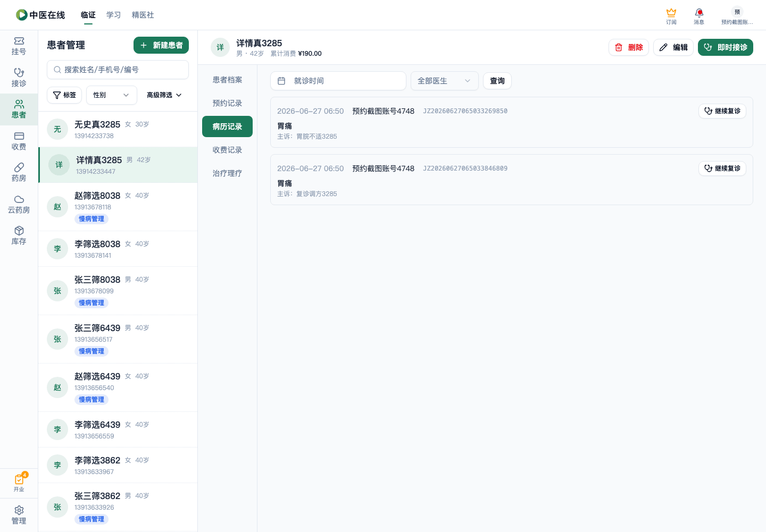Click the 中医在线 logo
766x532 pixels.
40,15
